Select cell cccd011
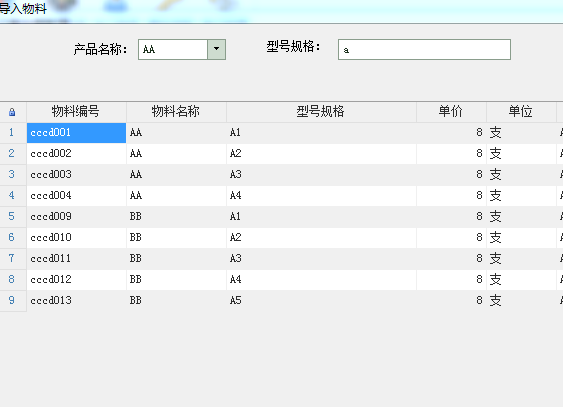Image resolution: width=563 pixels, height=407 pixels. (x=76, y=259)
